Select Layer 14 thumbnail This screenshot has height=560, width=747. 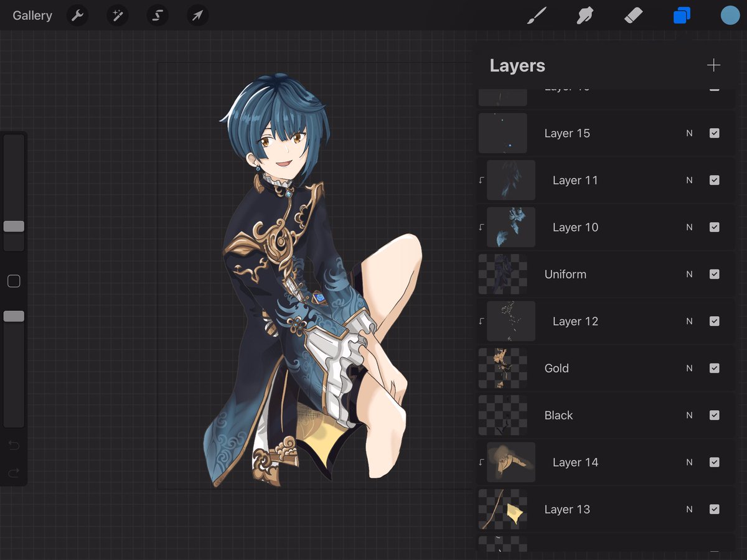pos(511,462)
